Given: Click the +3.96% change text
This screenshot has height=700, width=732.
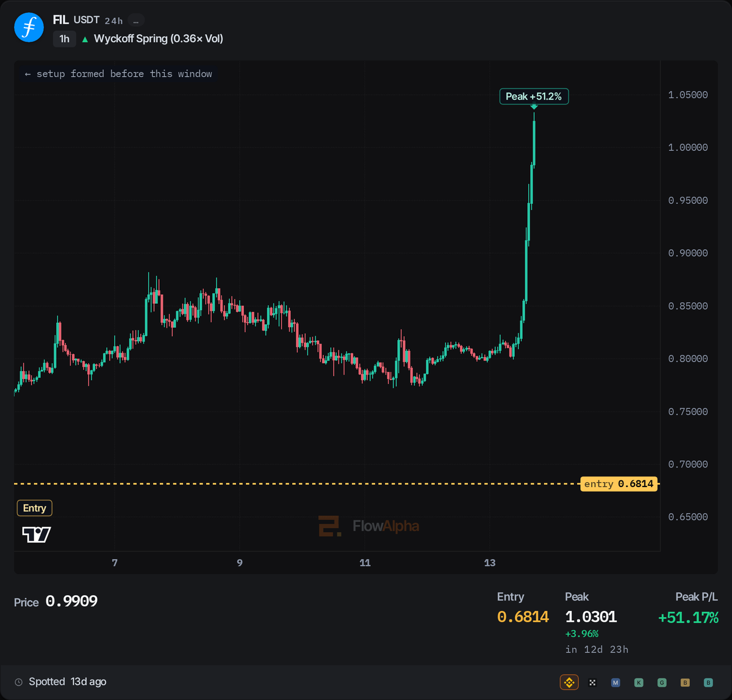Looking at the screenshot, I should point(582,633).
